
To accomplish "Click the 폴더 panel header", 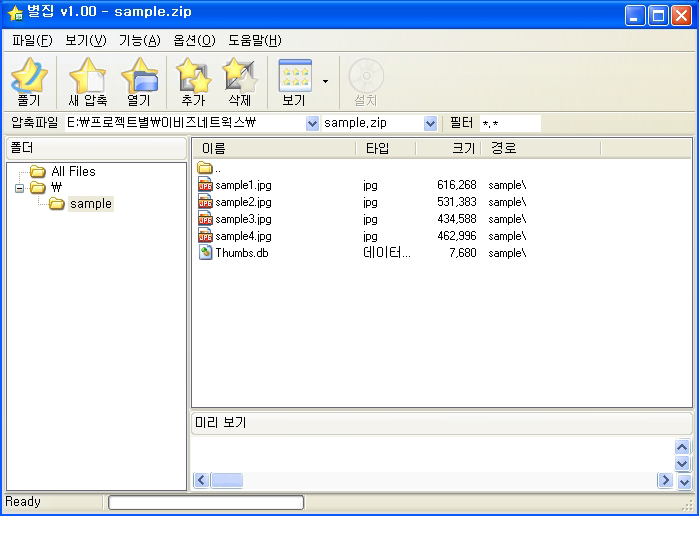I will 96,148.
